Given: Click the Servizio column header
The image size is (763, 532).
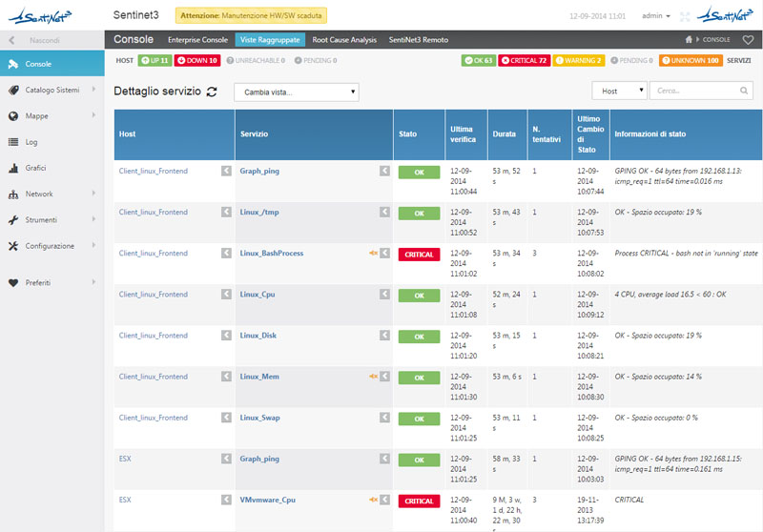Looking at the screenshot, I should tap(314, 134).
